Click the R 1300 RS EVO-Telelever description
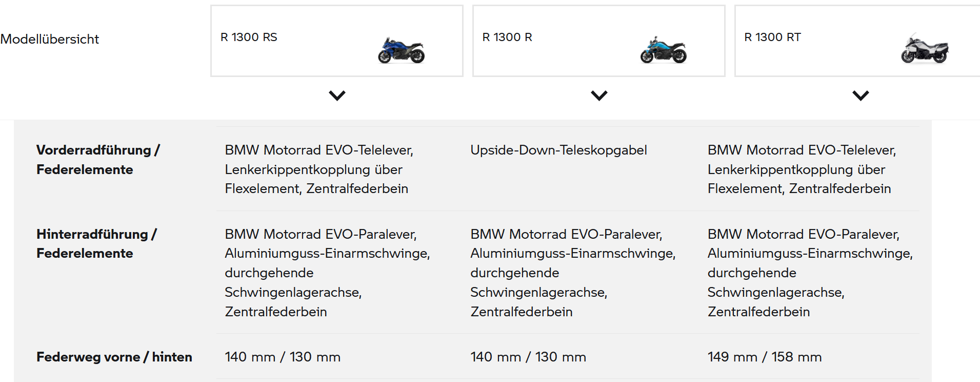This screenshot has width=980, height=382. coord(318,169)
